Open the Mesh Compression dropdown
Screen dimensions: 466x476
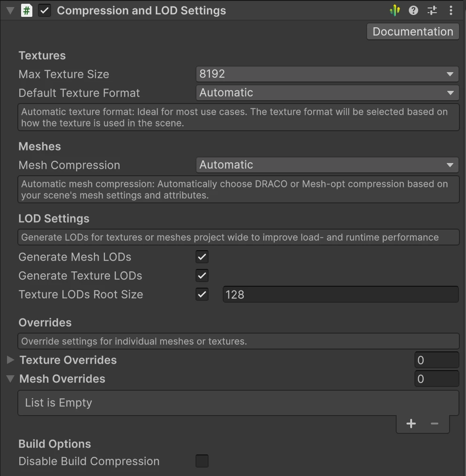327,165
